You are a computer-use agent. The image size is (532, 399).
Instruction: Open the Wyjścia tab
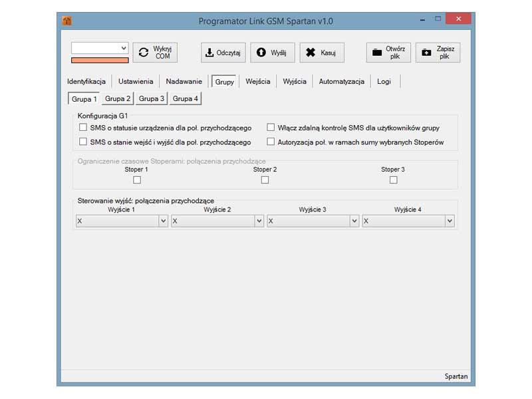pyautogui.click(x=295, y=81)
